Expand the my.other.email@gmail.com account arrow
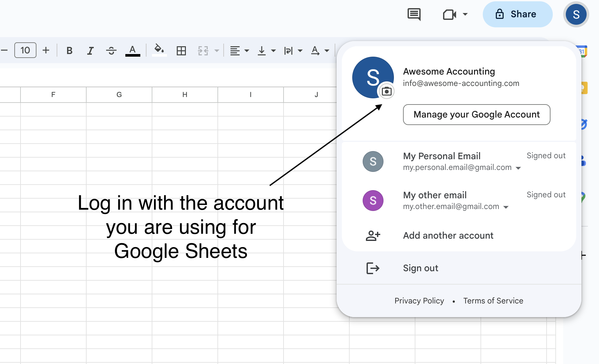Viewport: 599px width, 364px height. click(506, 207)
